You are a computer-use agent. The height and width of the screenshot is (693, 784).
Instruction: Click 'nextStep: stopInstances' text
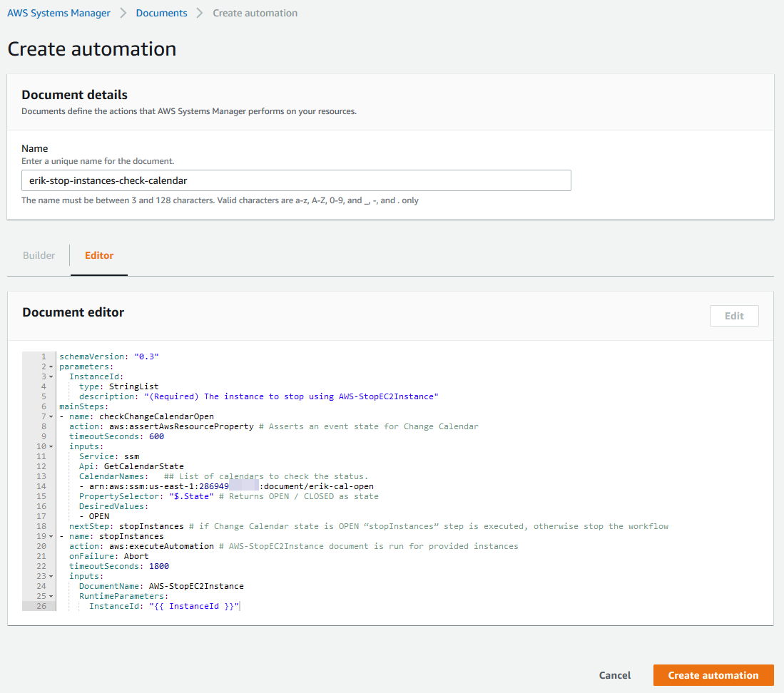126,526
